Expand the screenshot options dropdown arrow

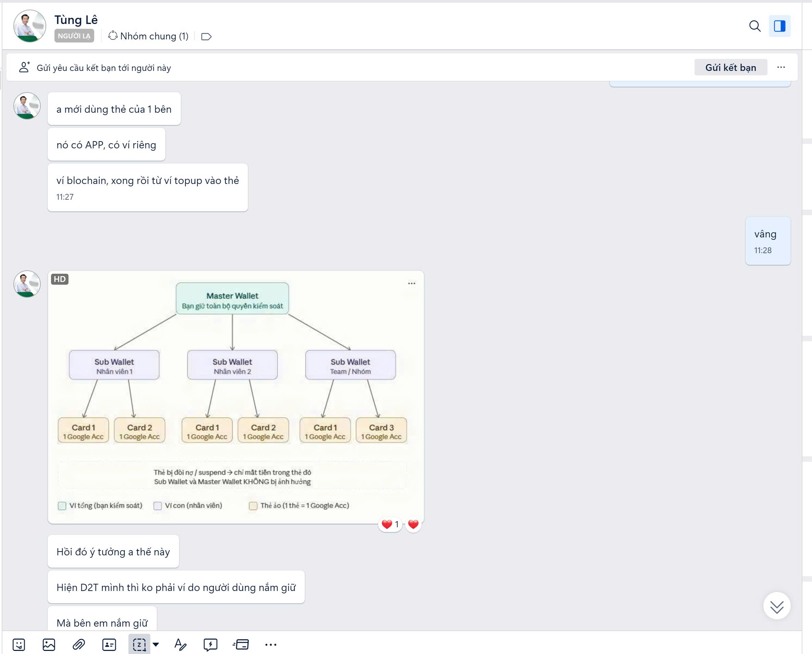155,645
